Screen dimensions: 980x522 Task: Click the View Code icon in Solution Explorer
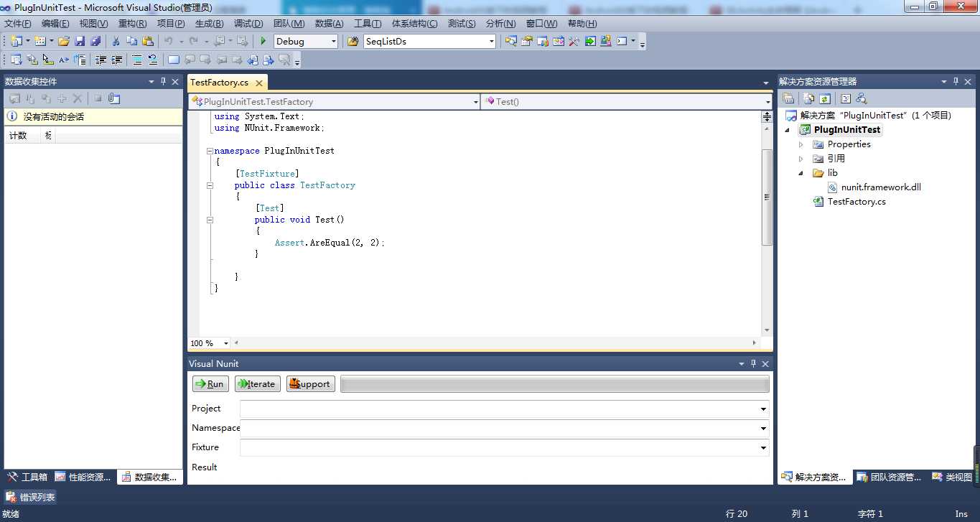coord(846,98)
